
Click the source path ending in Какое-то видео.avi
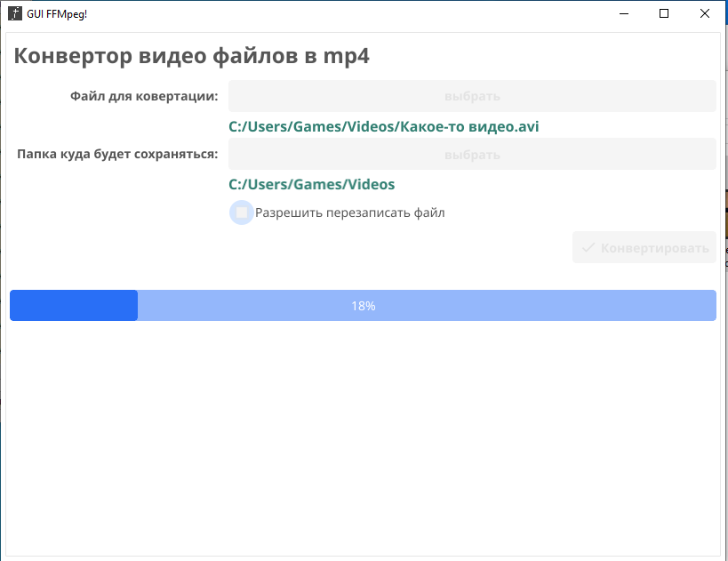coord(383,126)
